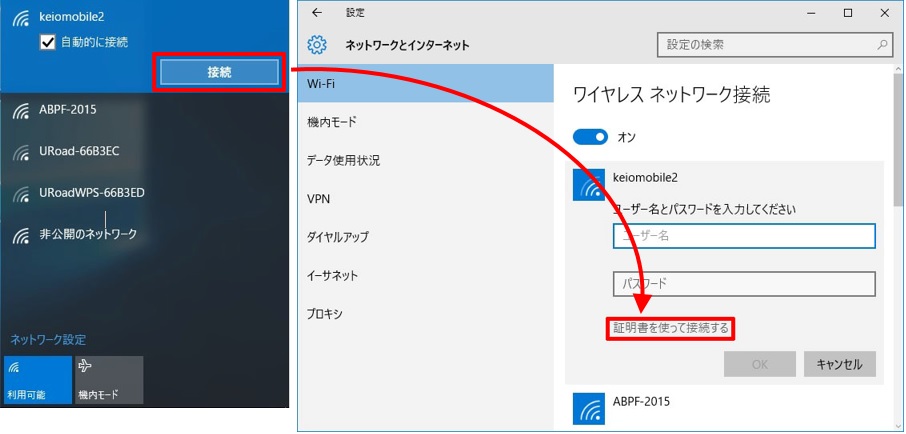Click ABPF-2015 Wi-Fi tile icon in Settings
The width and height of the screenshot is (906, 434).
588,408
